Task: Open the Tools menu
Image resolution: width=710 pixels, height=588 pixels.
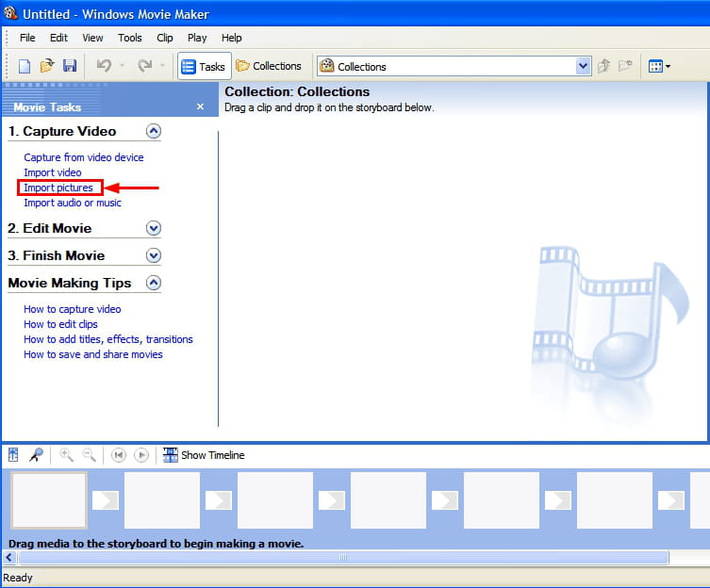Action: (x=130, y=38)
